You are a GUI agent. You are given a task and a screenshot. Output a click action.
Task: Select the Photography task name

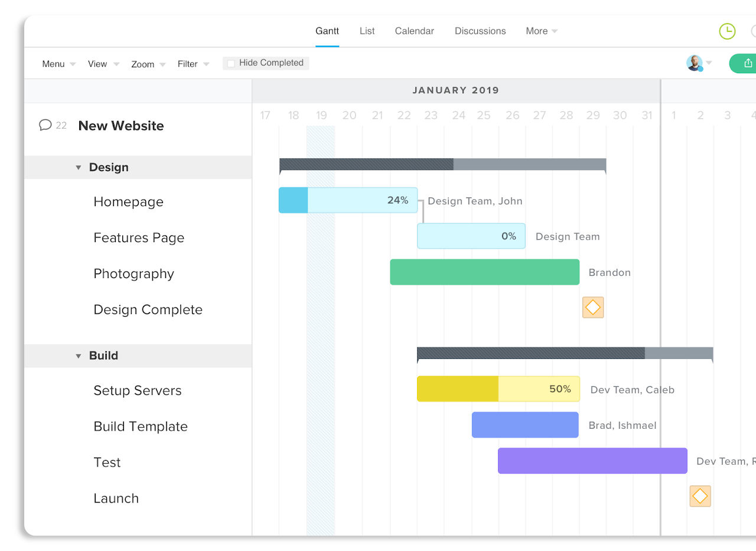coord(134,274)
